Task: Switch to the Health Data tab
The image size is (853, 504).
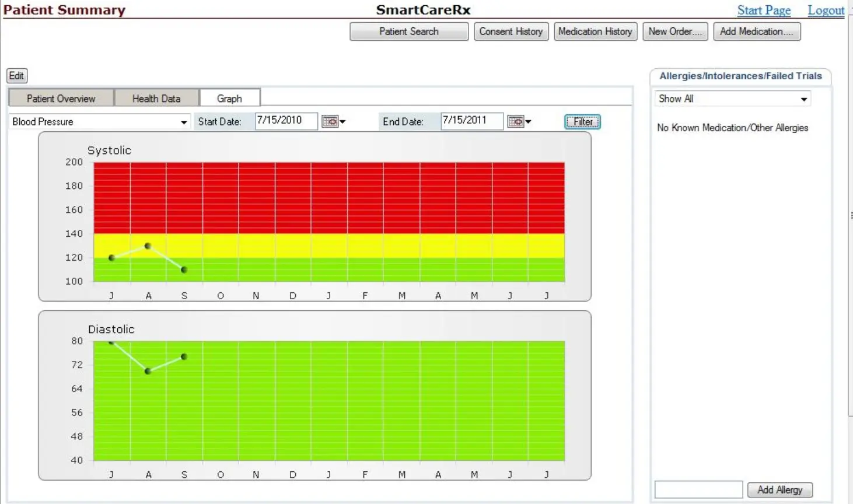Action: click(156, 97)
